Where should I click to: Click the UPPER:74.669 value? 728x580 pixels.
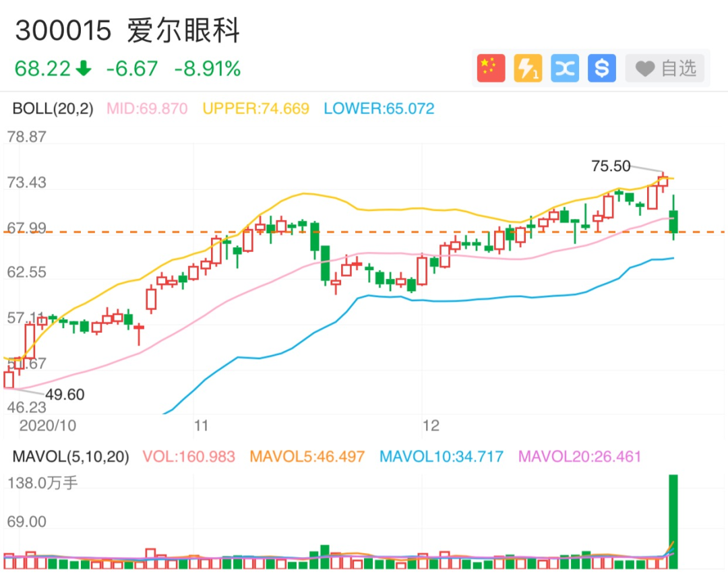pos(256,108)
